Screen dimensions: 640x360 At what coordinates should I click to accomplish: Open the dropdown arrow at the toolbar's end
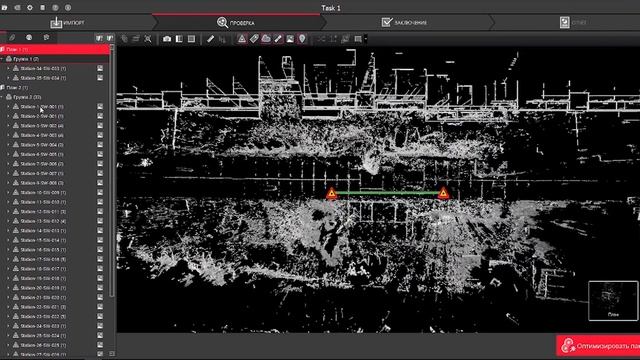[366, 39]
